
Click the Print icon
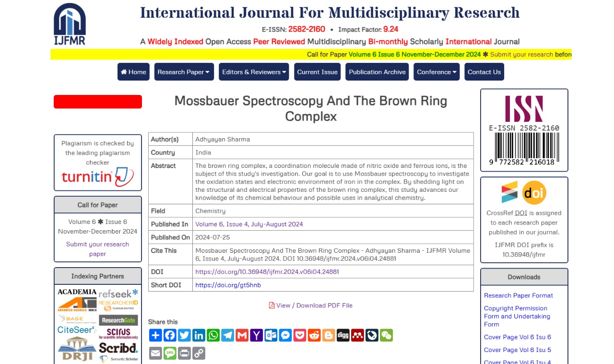coord(184,353)
